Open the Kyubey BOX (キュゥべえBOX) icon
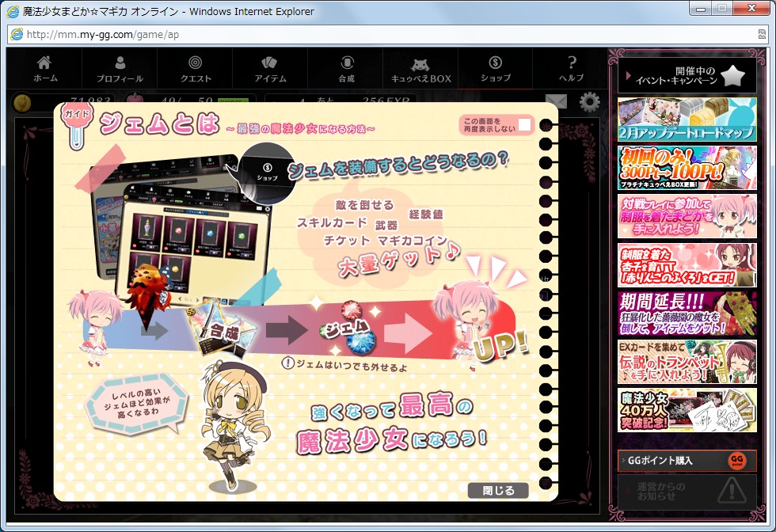Viewport: 776px width, 532px height. [x=420, y=66]
